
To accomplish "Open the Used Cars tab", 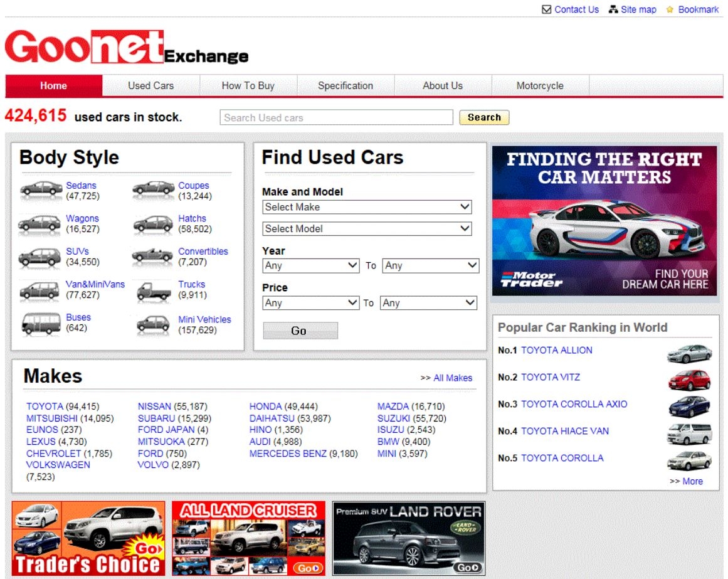I will click(x=151, y=85).
